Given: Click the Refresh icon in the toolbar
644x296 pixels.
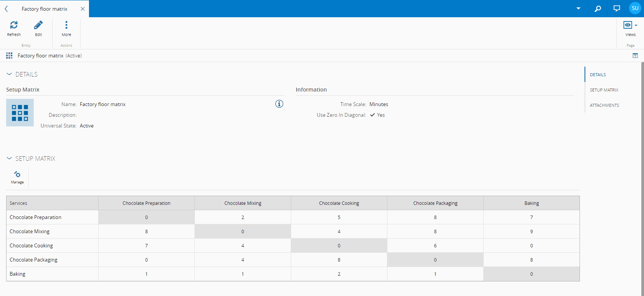Looking at the screenshot, I should (x=14, y=25).
